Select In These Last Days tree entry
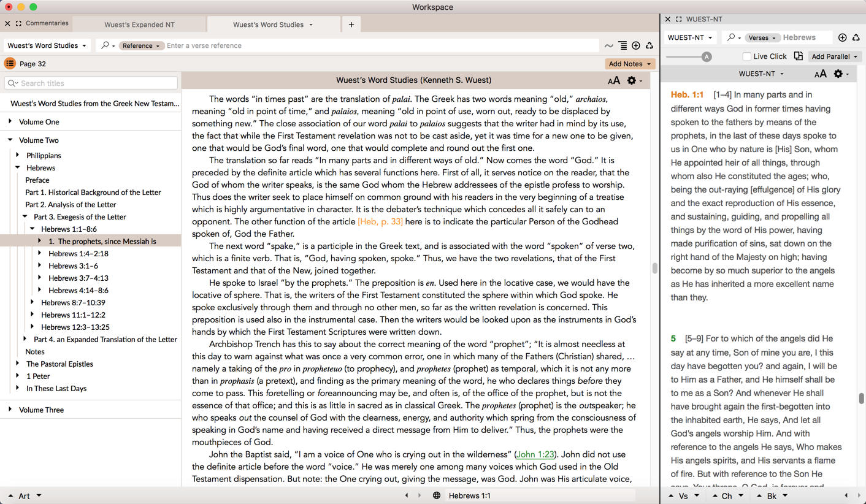This screenshot has height=504, width=866. 56,389
